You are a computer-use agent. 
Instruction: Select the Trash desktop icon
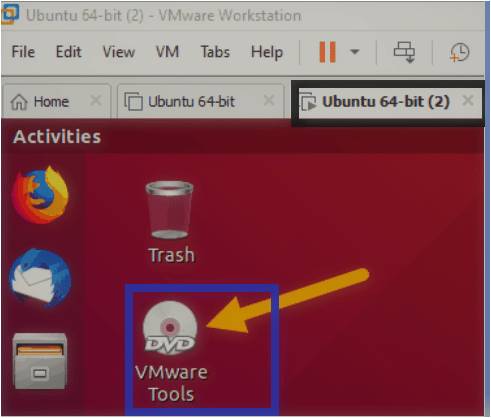point(170,210)
